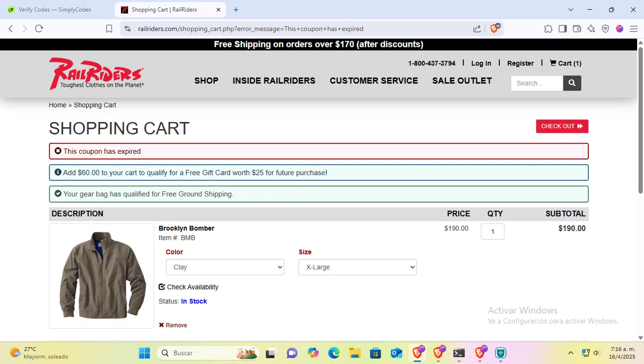The width and height of the screenshot is (644, 364).
Task: Expand the Color dropdown showing Clay
Action: [x=225, y=267]
